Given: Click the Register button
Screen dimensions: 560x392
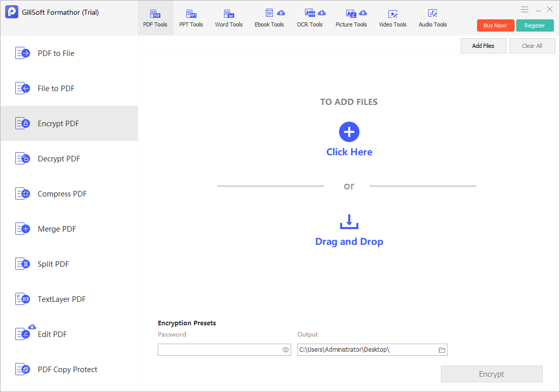Looking at the screenshot, I should [x=535, y=25].
